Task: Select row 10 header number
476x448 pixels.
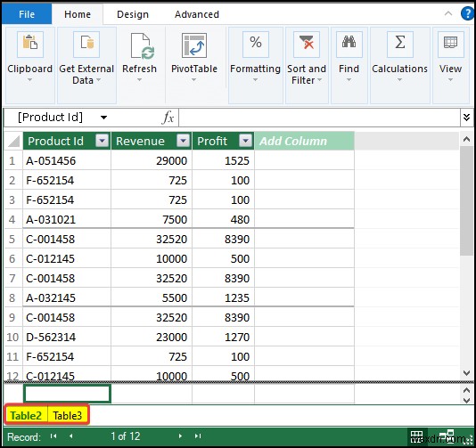Action: click(x=12, y=337)
